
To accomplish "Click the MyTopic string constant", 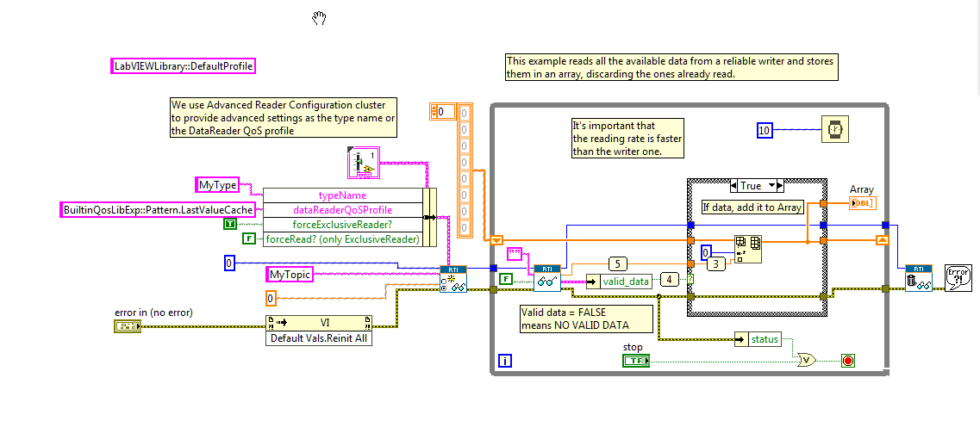I will pyautogui.click(x=290, y=275).
